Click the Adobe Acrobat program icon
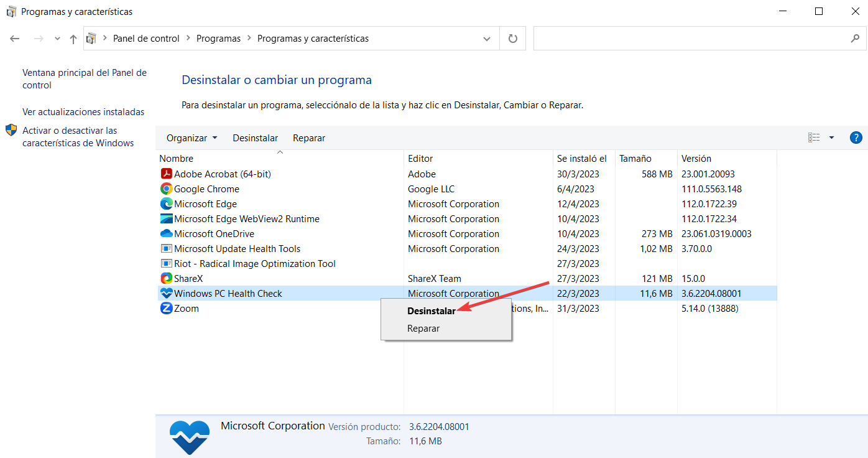868x458 pixels. pyautogui.click(x=166, y=174)
